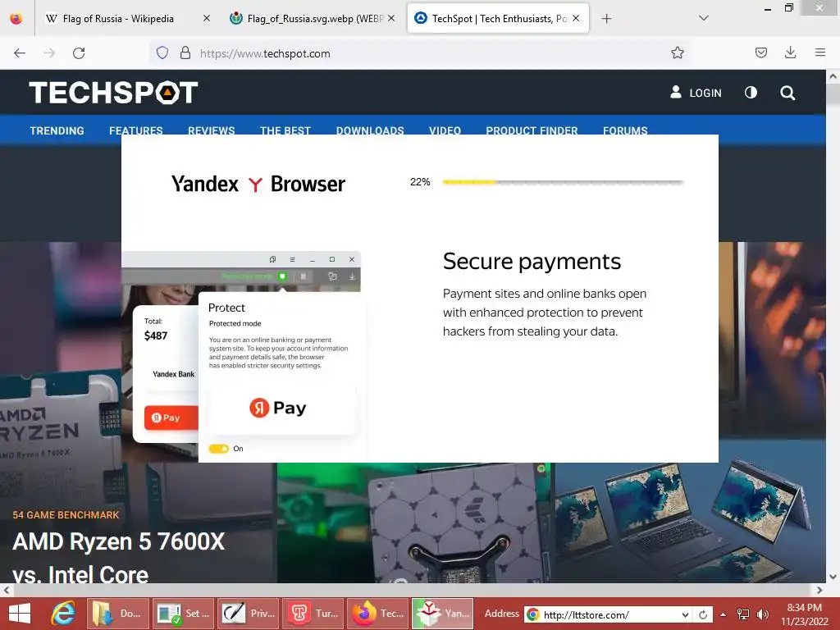Open the VIDEO menu
This screenshot has width=840, height=630.
[x=445, y=130]
